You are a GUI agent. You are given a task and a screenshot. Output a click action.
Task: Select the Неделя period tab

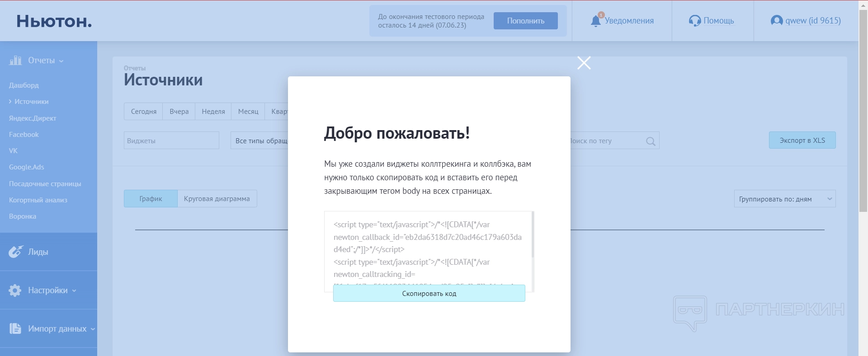point(213,111)
